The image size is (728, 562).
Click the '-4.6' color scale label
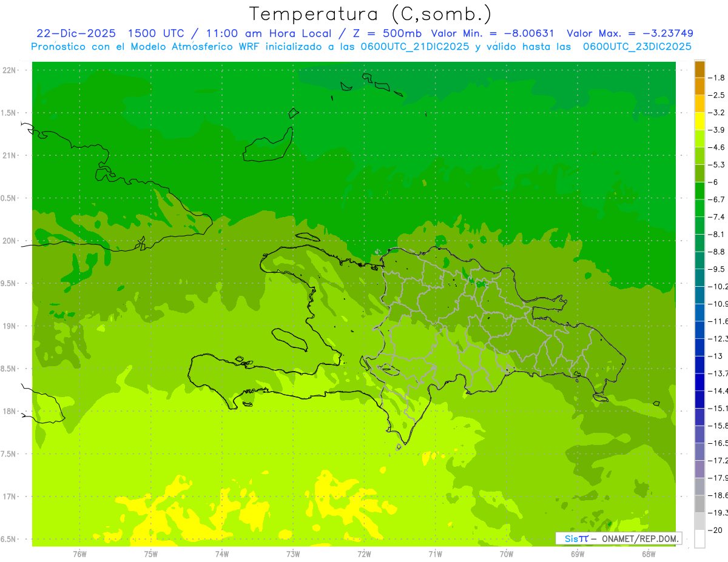716,147
